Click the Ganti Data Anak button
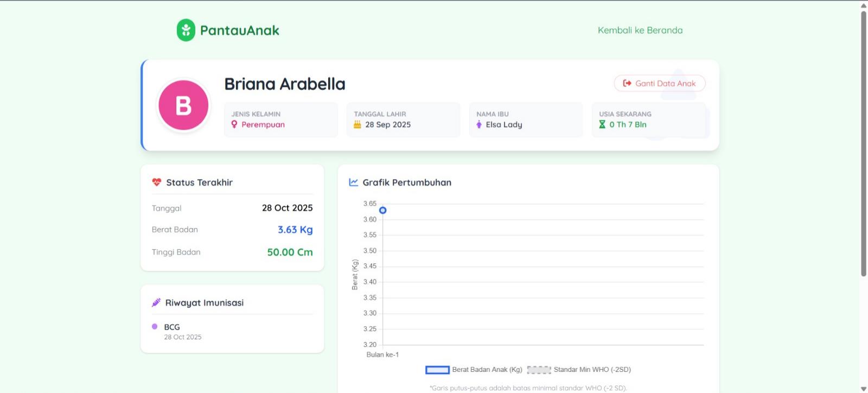This screenshot has width=868, height=393. pos(660,83)
